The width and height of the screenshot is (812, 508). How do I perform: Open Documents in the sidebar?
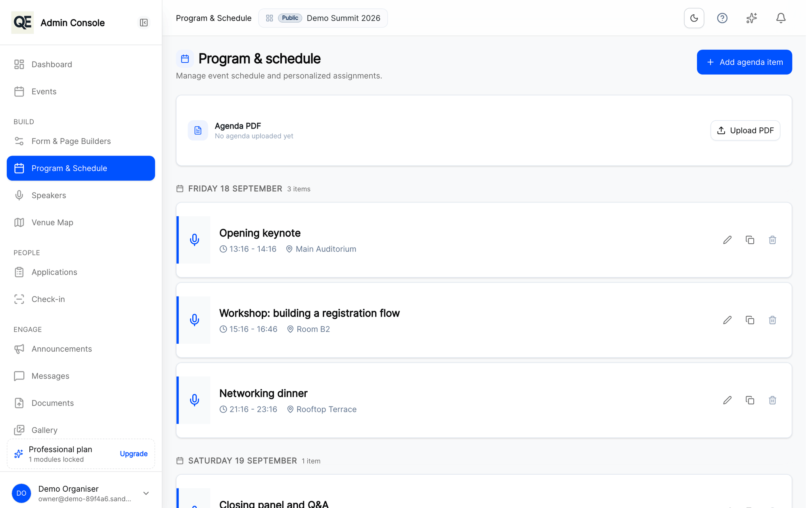tap(81, 403)
